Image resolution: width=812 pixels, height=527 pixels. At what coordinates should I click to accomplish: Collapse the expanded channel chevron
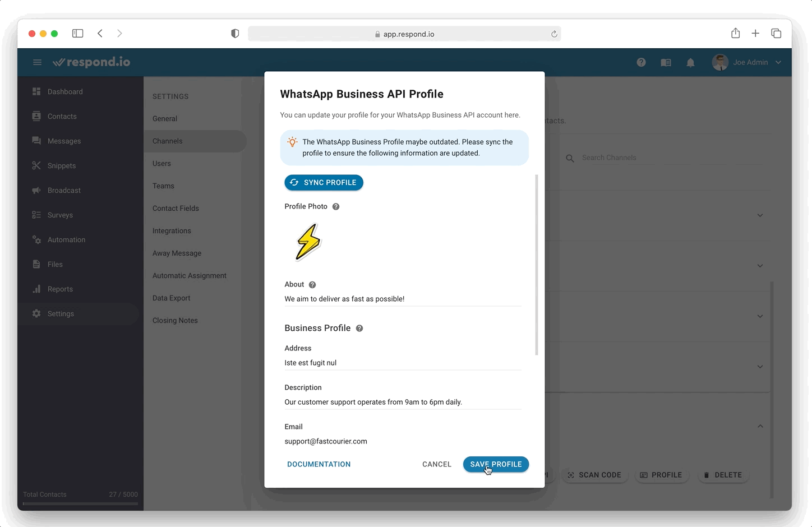(760, 426)
